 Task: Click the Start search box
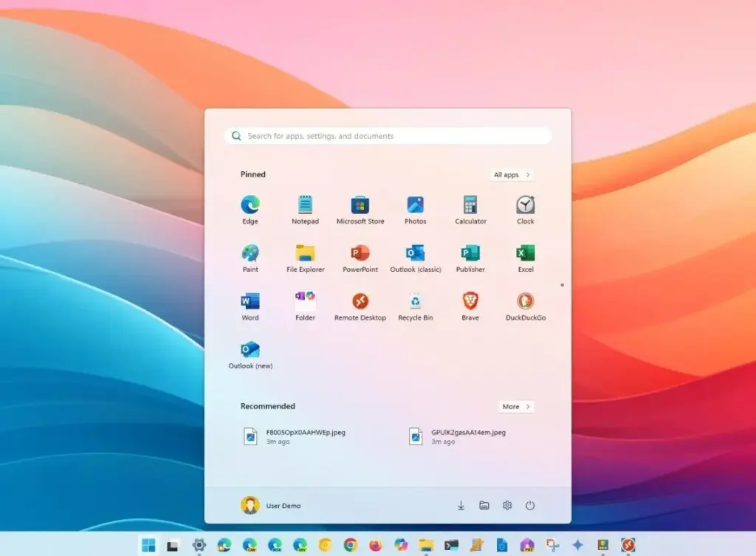click(x=388, y=136)
